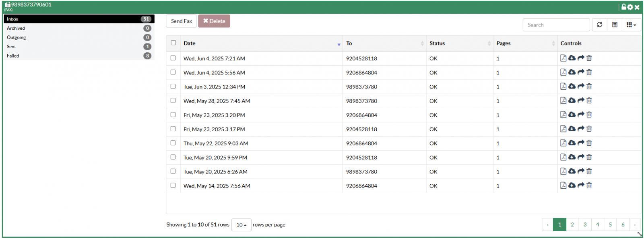Forward the May 22 9:03 AM fax
This screenshot has height=239, width=644.
pos(581,143)
